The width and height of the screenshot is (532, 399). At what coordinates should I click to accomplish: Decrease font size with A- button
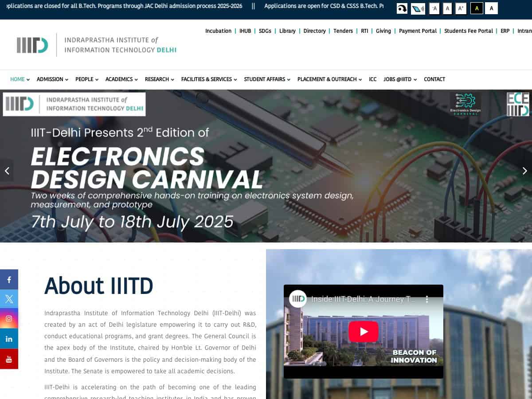coord(434,8)
